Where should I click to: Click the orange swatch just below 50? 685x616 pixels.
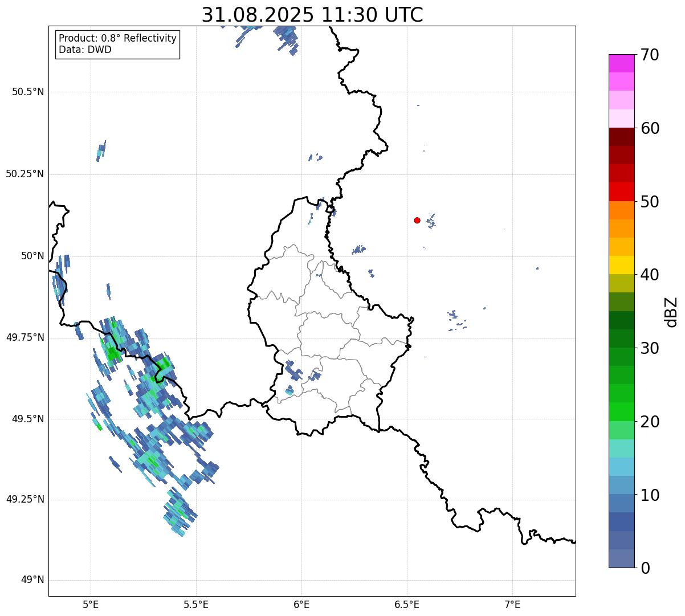click(622, 210)
